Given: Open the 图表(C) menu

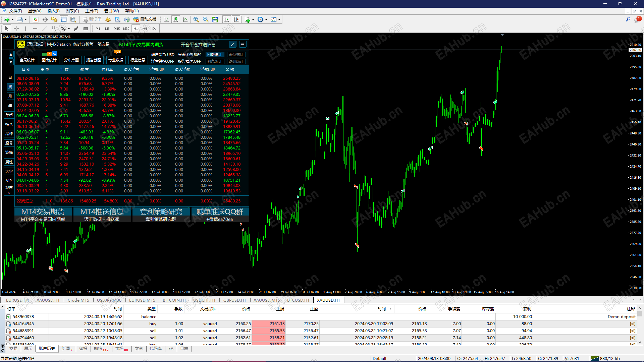Looking at the screenshot, I should point(72,11).
